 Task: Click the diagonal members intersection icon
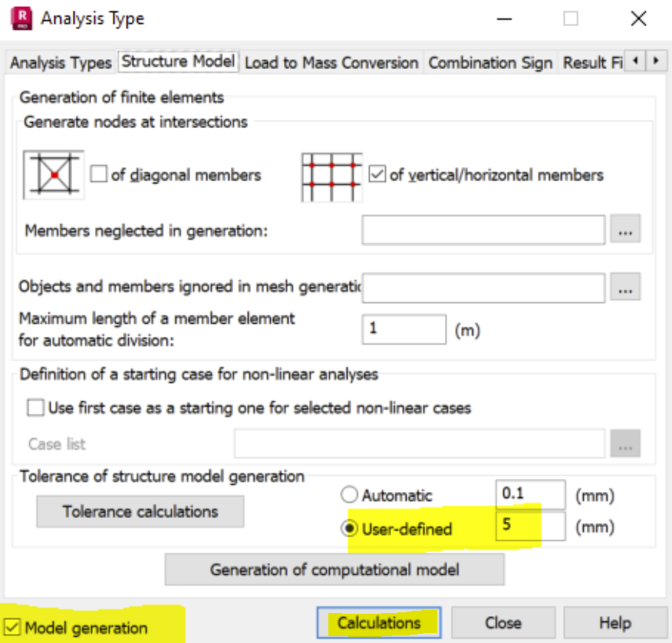(54, 176)
